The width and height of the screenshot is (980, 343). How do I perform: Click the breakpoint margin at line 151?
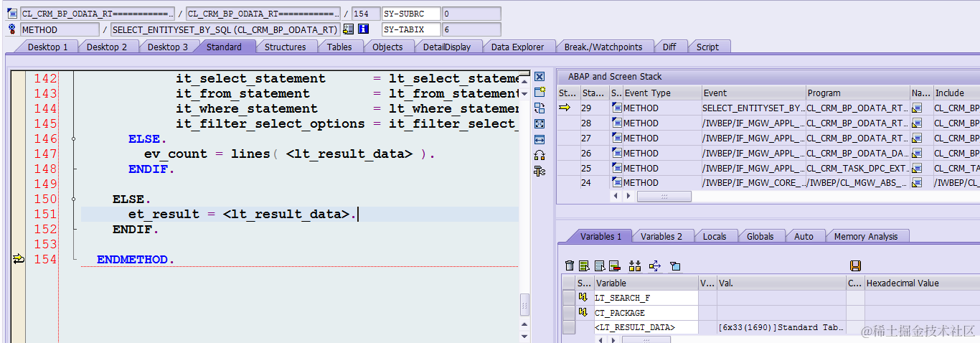(18, 214)
